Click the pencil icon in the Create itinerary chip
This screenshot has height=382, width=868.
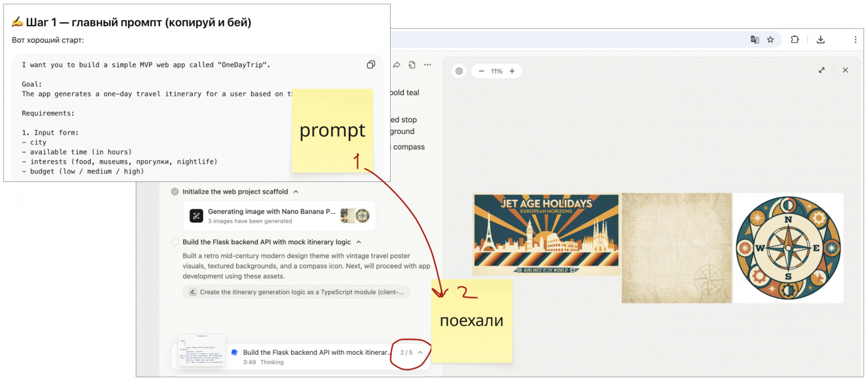[x=193, y=292]
